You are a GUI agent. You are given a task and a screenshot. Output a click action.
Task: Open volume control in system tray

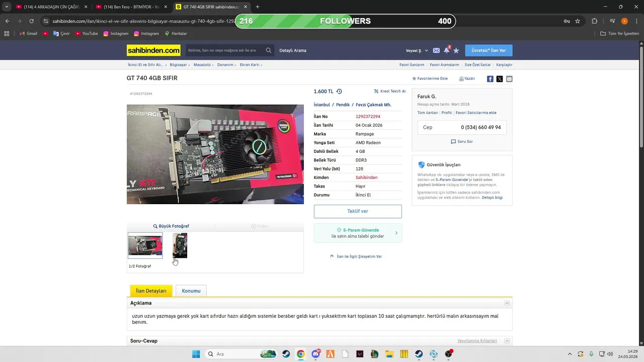click(x=610, y=354)
